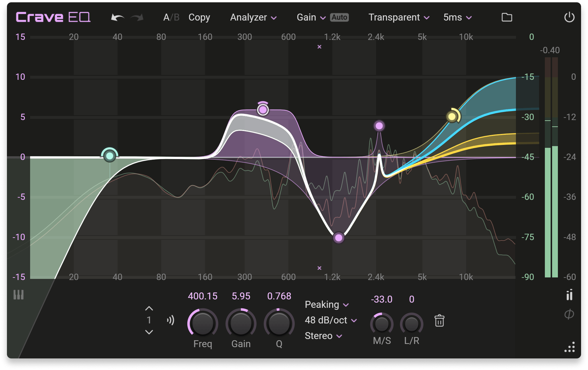This screenshot has height=370, width=588.
Task: Show the piano keyboard display icon
Action: click(x=19, y=295)
